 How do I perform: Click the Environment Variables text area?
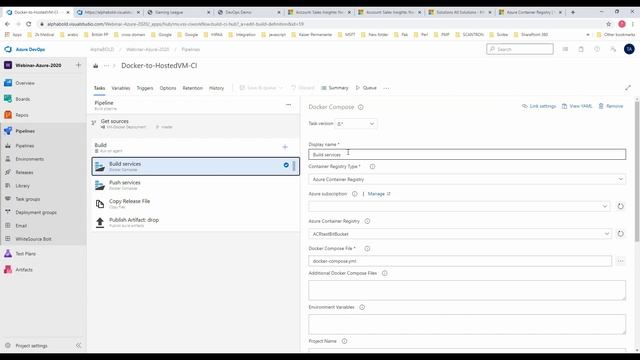(467, 324)
